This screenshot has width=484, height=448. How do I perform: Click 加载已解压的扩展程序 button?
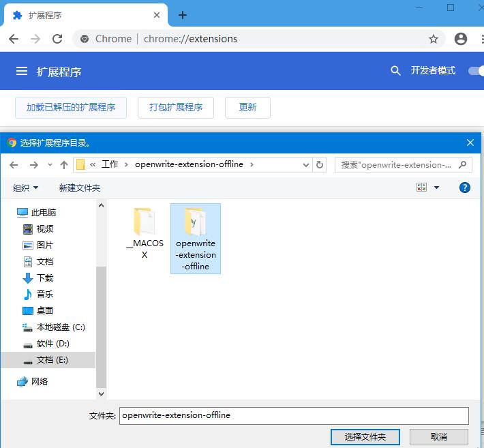click(x=71, y=108)
